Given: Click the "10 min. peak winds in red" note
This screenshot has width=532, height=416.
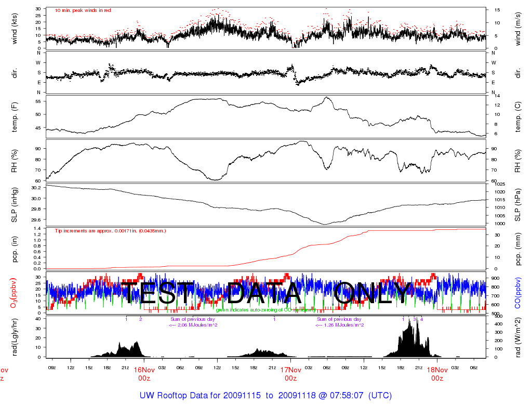Looking at the screenshot, I should [83, 10].
